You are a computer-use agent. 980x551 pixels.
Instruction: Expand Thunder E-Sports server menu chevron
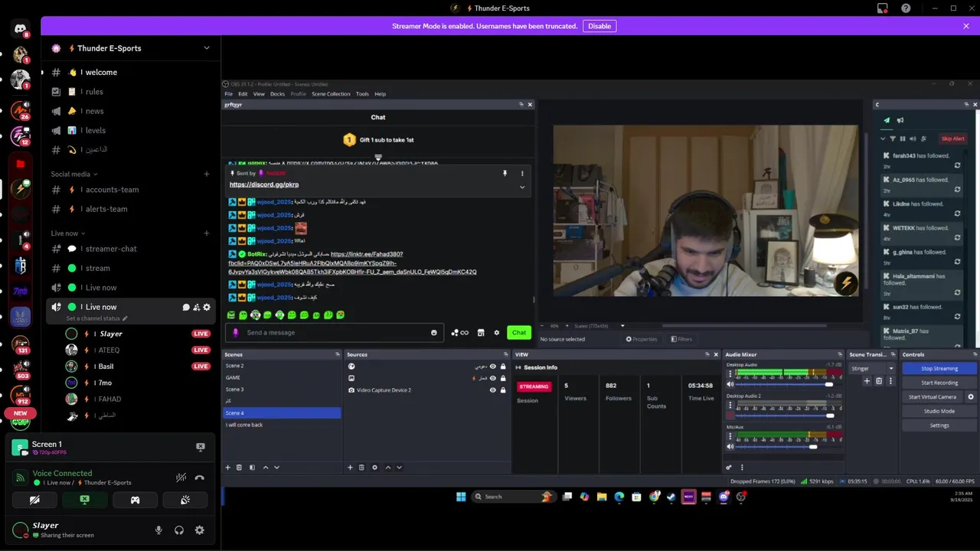(x=206, y=48)
